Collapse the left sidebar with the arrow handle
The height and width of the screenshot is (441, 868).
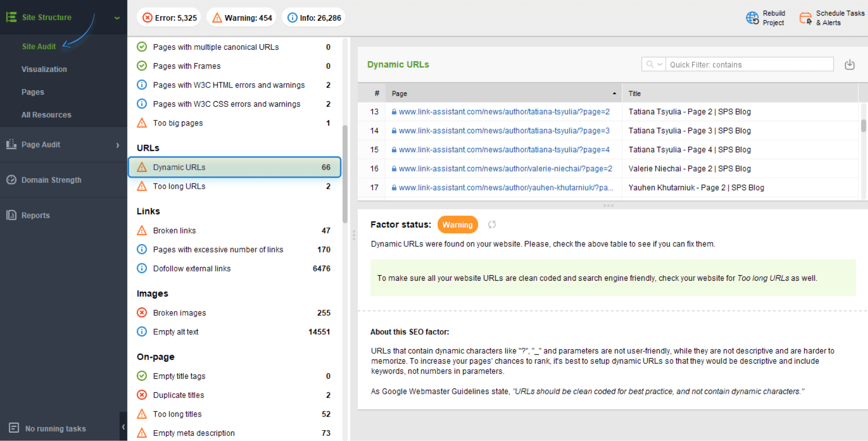point(123,427)
